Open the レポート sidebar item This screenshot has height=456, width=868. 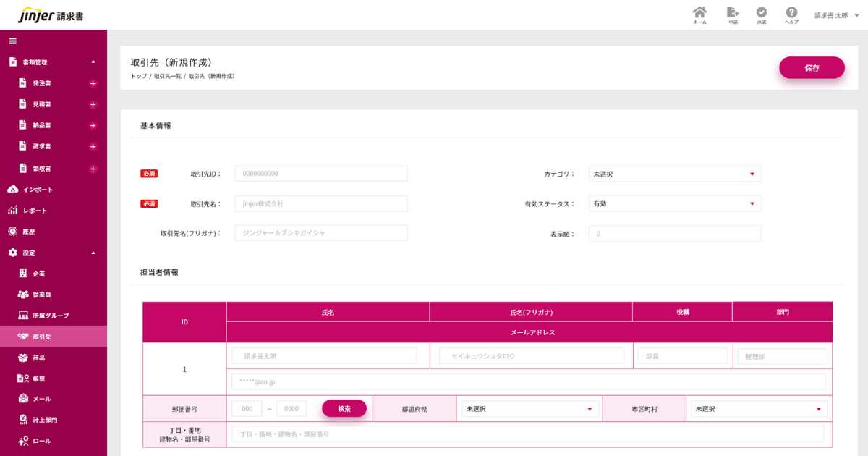pos(35,211)
